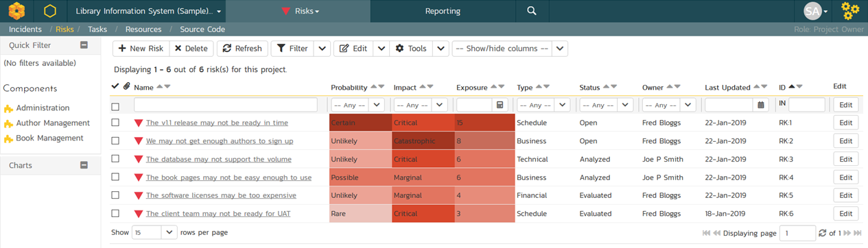Open the calendar icon in Last Updated filter
This screenshot has width=868, height=248.
[760, 106]
